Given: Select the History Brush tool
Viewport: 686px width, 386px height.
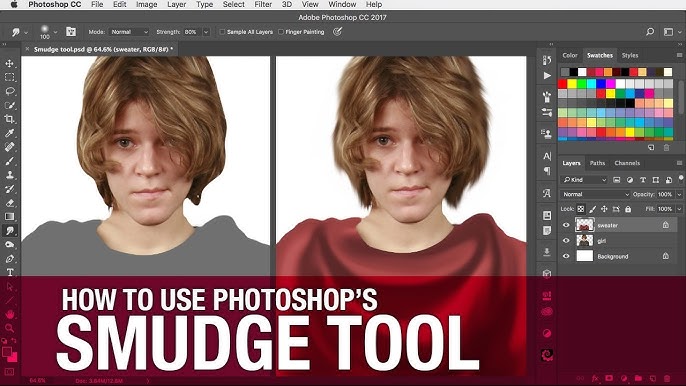Looking at the screenshot, I should pyautogui.click(x=10, y=189).
